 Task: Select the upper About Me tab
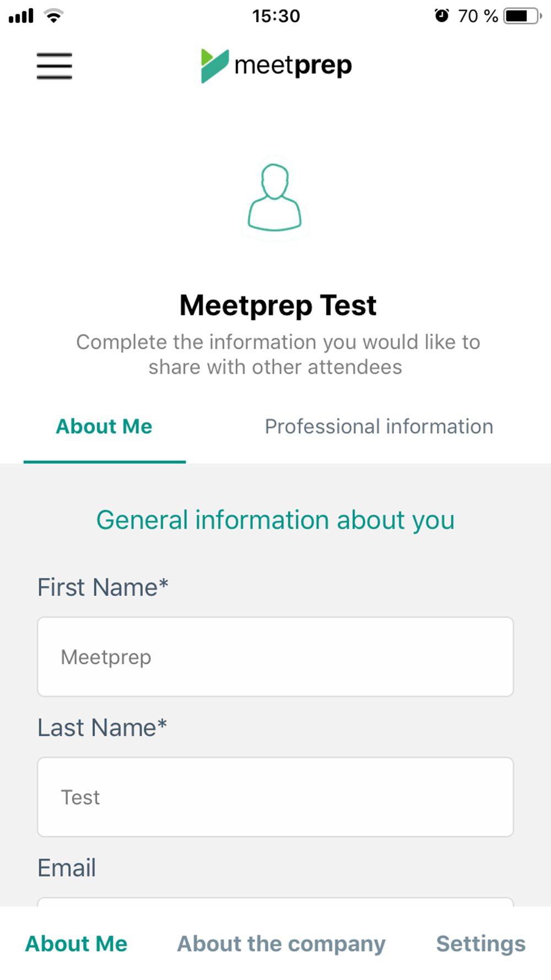point(104,427)
